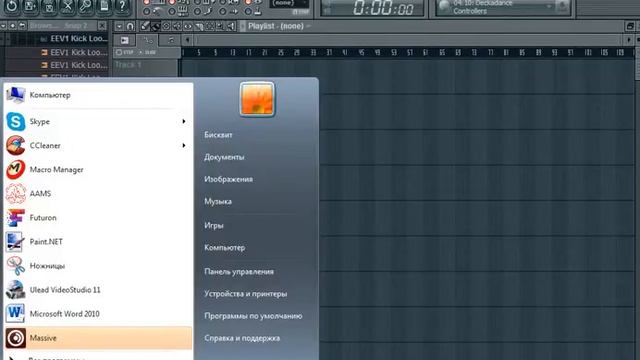Expand the Skype jump list arrow
This screenshot has width=640, height=360.
[184, 121]
